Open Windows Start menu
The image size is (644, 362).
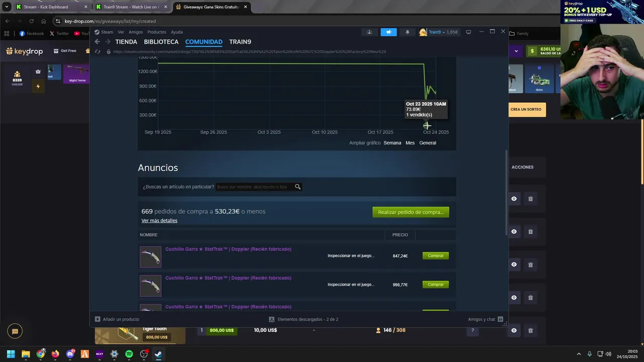[11, 354]
